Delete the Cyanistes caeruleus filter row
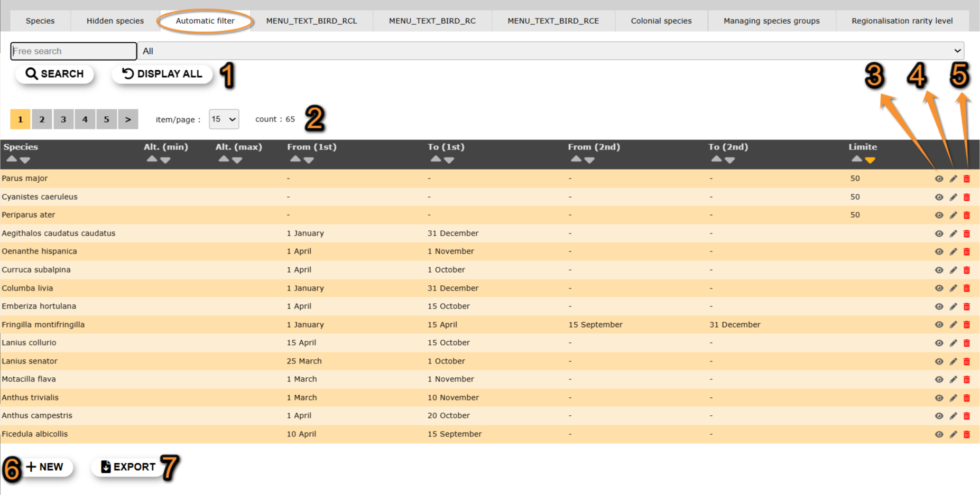 (x=967, y=197)
